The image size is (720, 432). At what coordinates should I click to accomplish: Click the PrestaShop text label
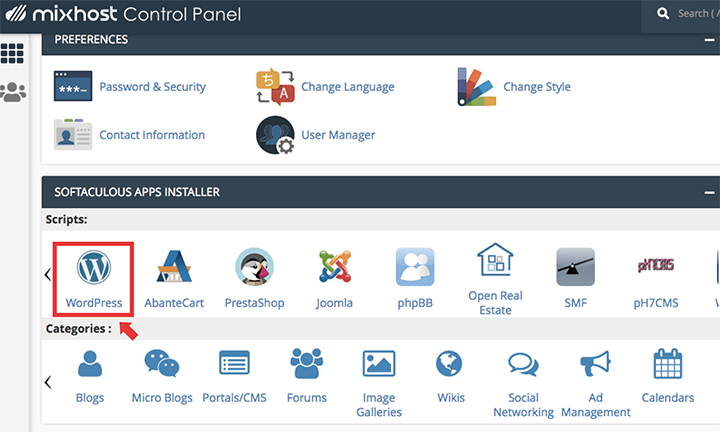(254, 303)
